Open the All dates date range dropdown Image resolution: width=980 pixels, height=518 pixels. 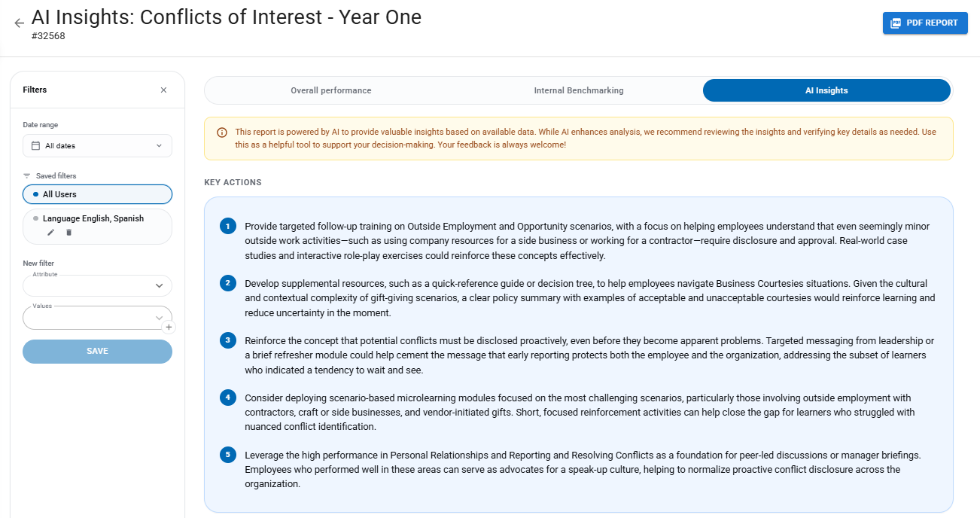coord(97,146)
